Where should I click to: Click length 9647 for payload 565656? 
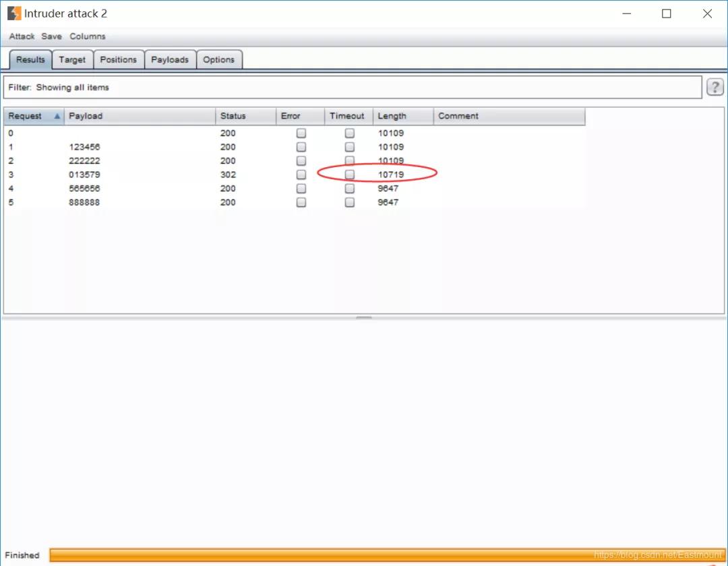(x=388, y=189)
